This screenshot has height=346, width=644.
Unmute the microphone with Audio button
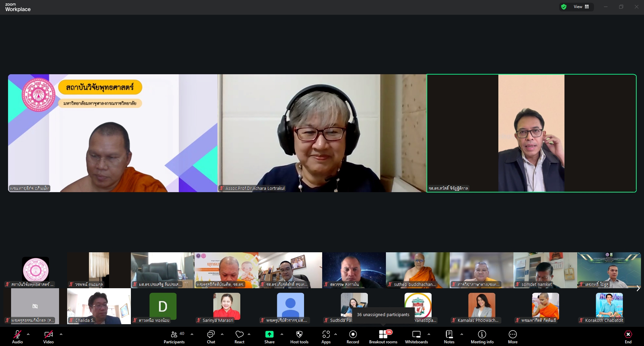tap(17, 337)
